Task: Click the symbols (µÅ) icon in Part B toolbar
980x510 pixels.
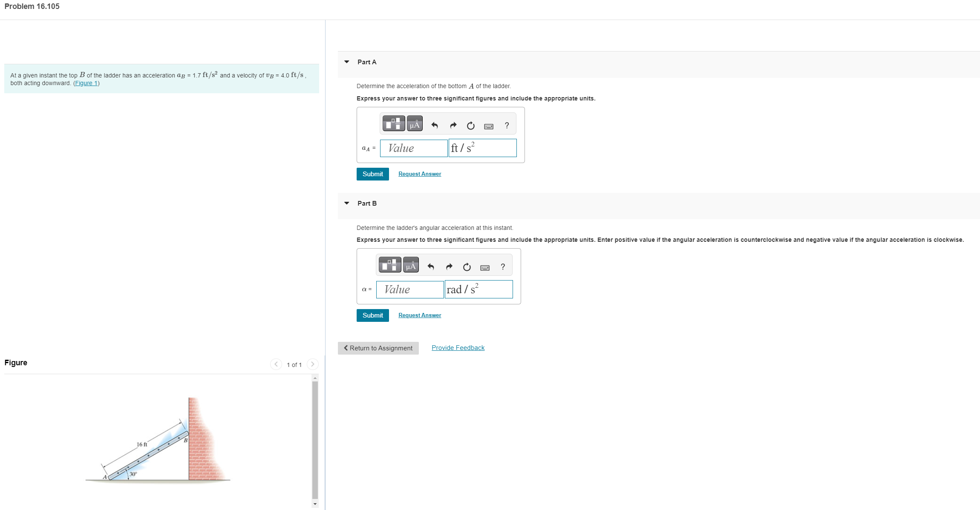Action: point(411,265)
